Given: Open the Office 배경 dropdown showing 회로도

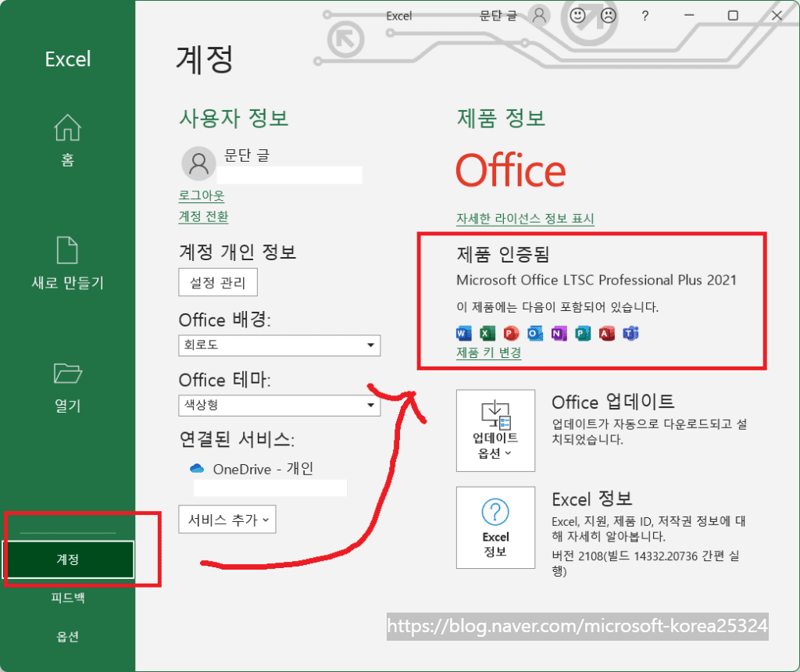Looking at the screenshot, I should point(279,345).
